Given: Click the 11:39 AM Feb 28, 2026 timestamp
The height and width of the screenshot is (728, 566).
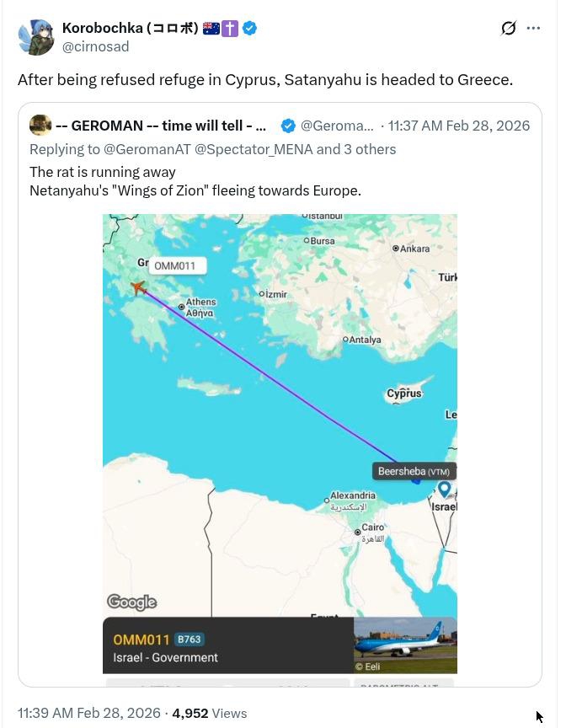Looking at the screenshot, I should (88, 713).
